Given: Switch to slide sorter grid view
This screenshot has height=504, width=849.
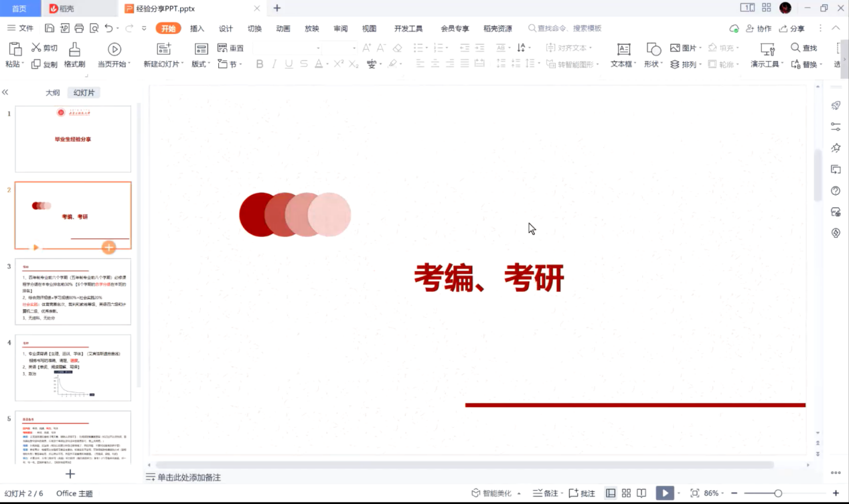Looking at the screenshot, I should 626,493.
